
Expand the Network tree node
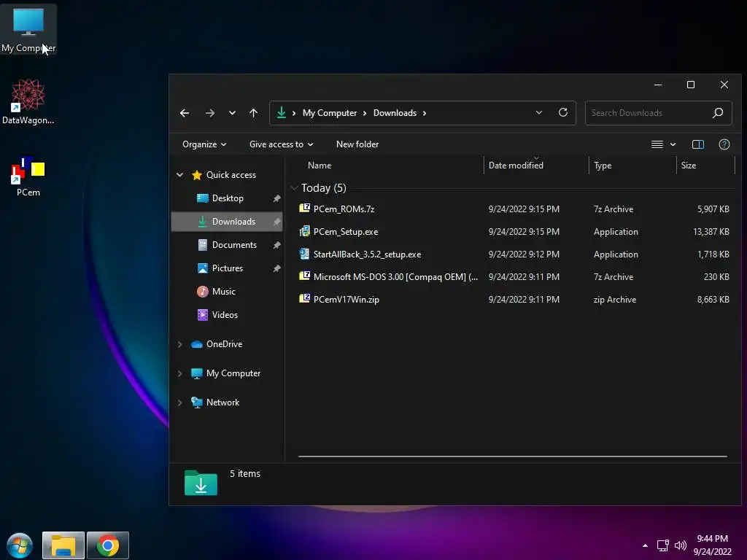pos(179,402)
